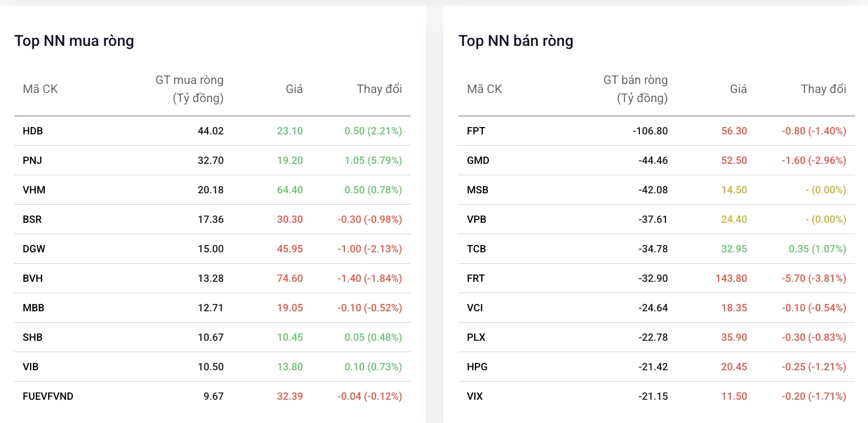Click the 64.40 price of VHM
Screen dimensions: 868x423
[x=290, y=190]
